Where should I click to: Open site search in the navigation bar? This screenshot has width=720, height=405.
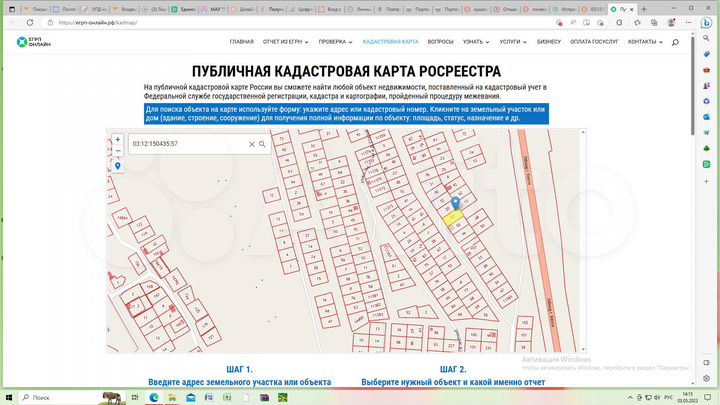675,42
